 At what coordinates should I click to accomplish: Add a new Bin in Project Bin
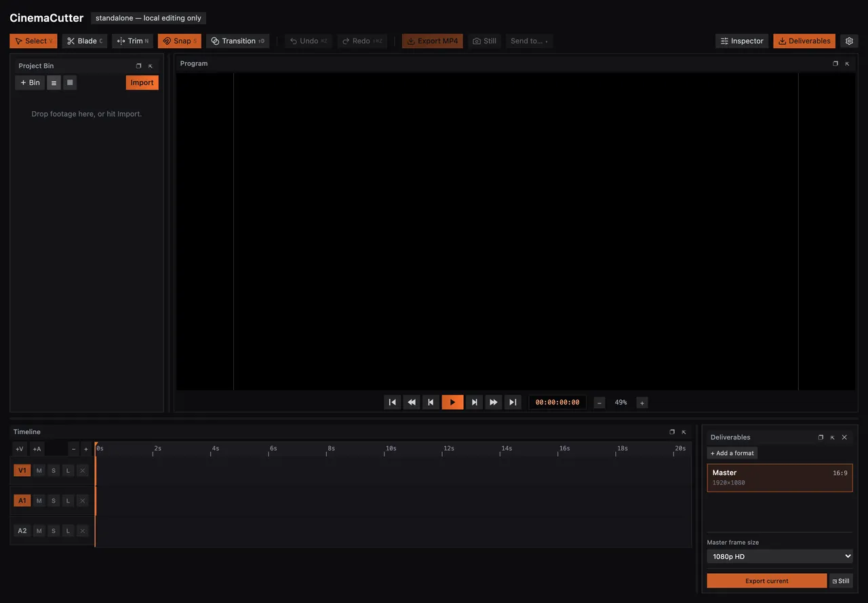pyautogui.click(x=30, y=83)
